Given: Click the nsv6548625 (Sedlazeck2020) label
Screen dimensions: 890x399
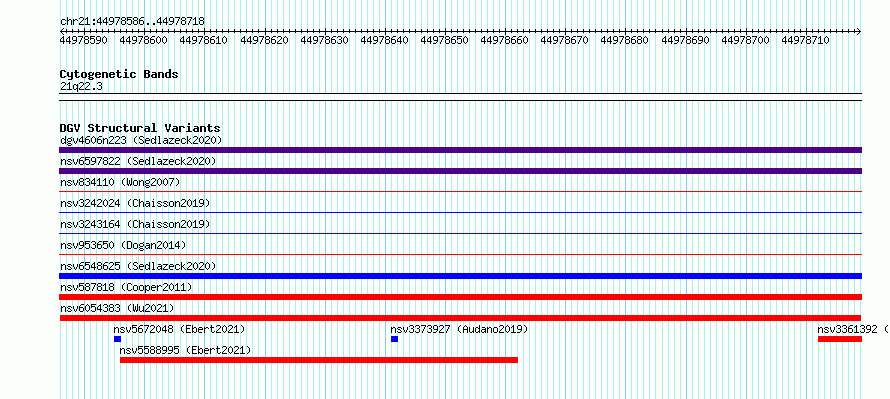Looking at the screenshot, I should (x=138, y=266).
